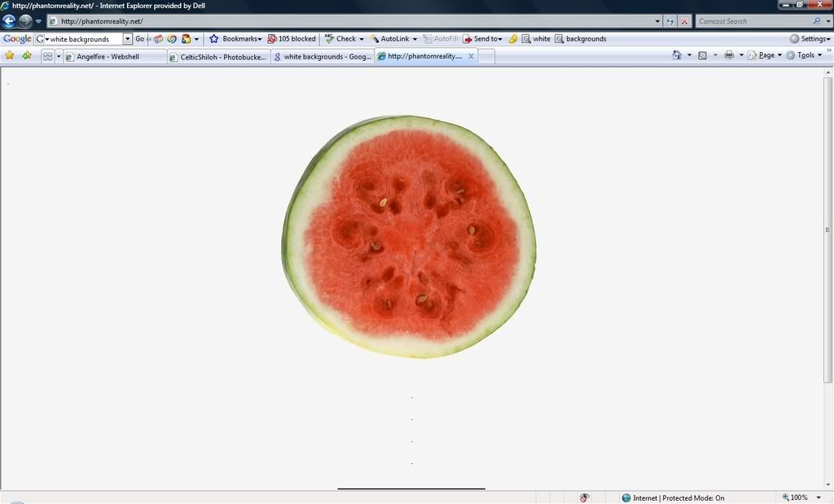
Task: Click the AutoLink button
Action: click(x=390, y=39)
